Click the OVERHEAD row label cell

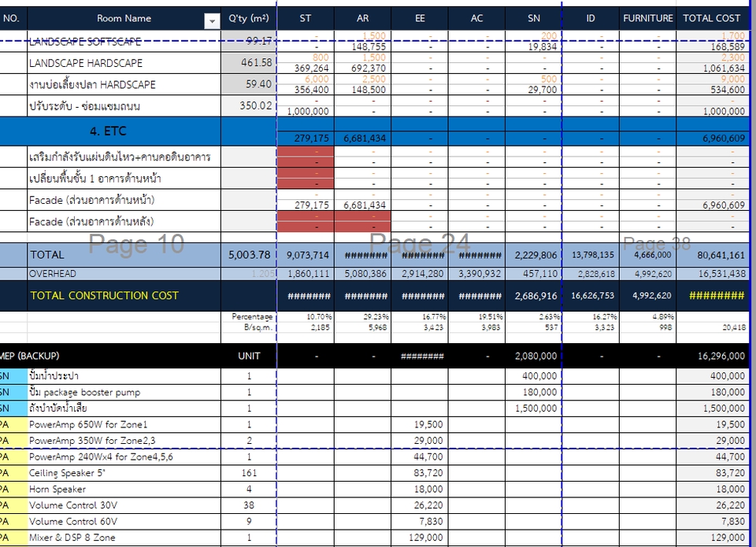point(124,274)
